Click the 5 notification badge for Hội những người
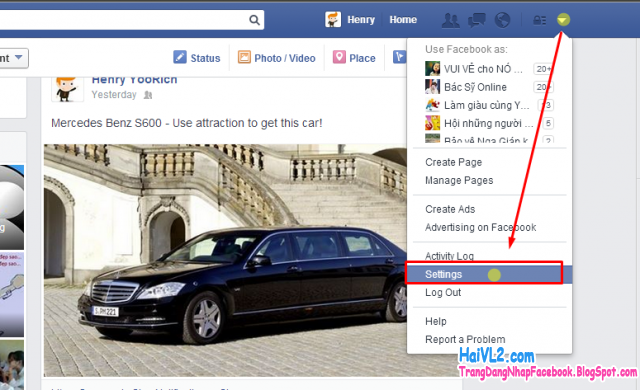 click(548, 123)
